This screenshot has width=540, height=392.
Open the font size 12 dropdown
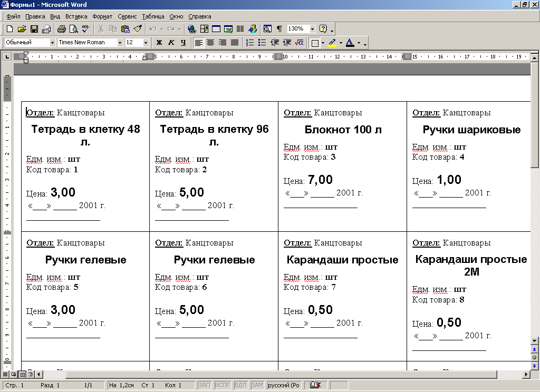coord(146,42)
